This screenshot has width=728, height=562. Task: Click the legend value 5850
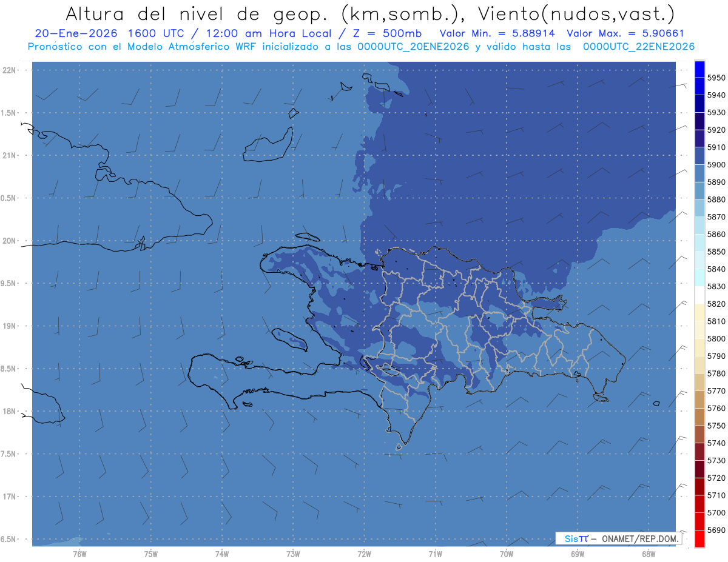(x=716, y=252)
